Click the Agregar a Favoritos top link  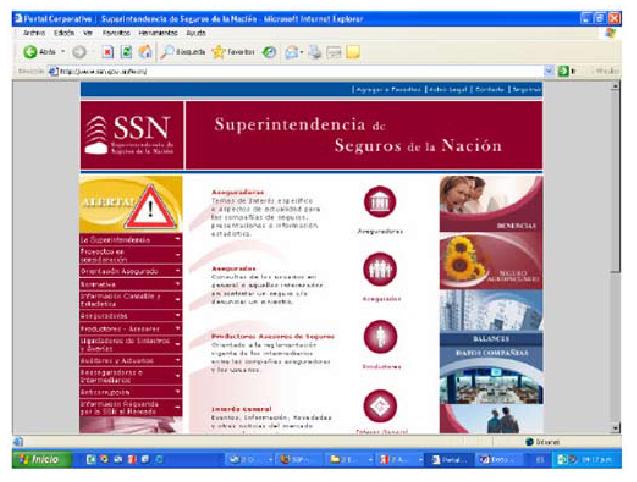click(388, 89)
